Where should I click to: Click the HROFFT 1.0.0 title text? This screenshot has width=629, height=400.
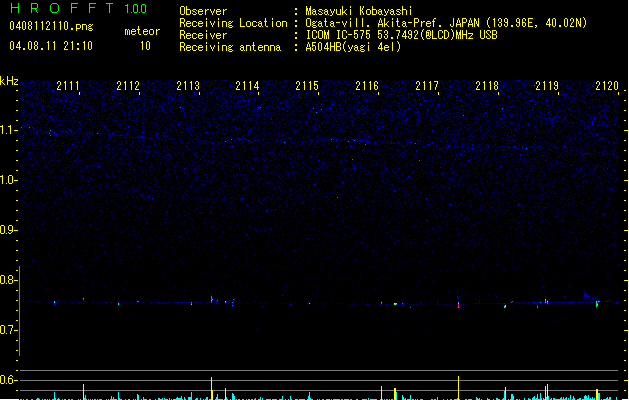click(x=79, y=8)
